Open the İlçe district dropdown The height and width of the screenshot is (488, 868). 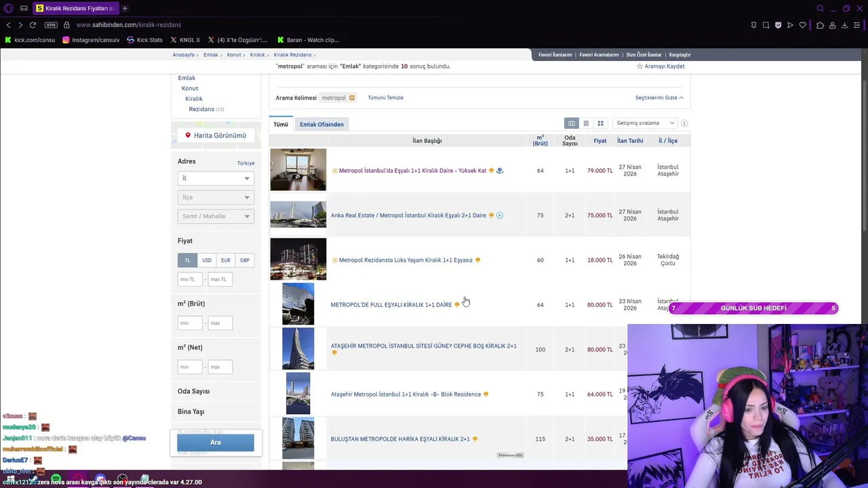pos(216,197)
